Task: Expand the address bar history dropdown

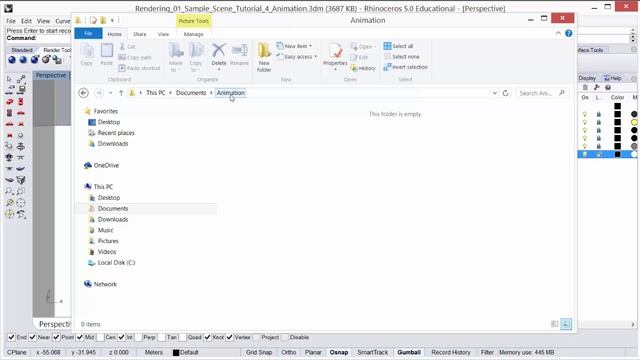Action: pos(495,93)
